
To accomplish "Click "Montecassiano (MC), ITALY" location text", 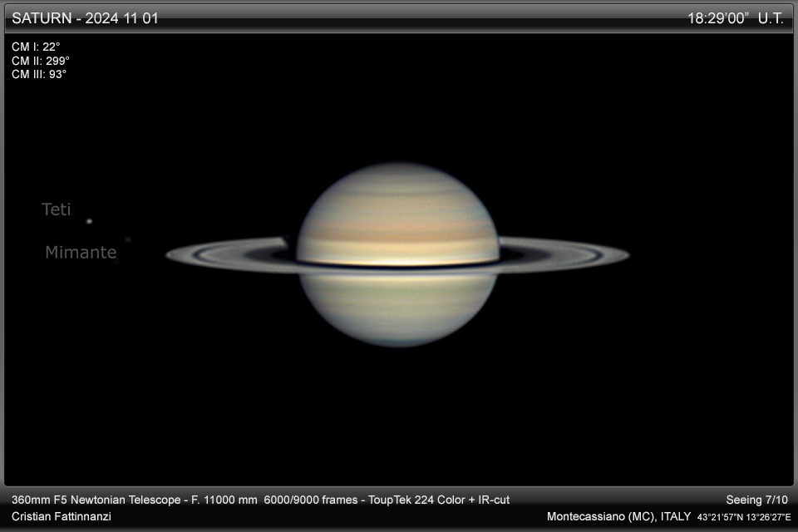I will pos(618,516).
